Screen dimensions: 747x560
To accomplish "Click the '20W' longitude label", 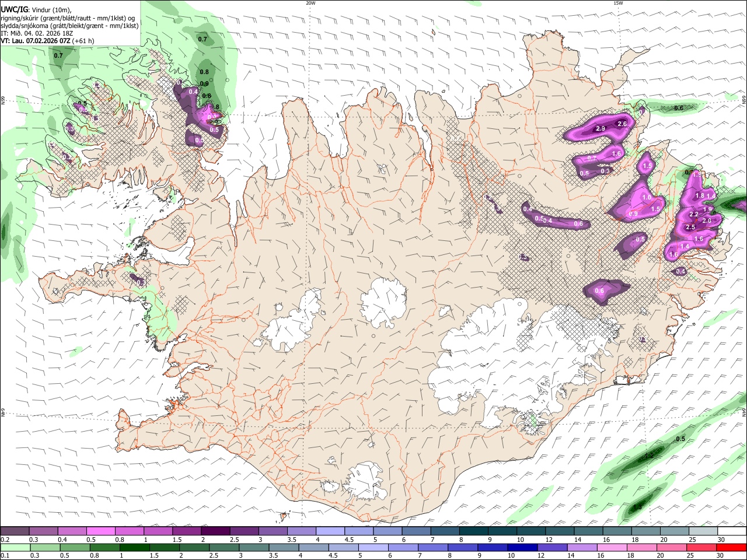I will (x=310, y=3).
